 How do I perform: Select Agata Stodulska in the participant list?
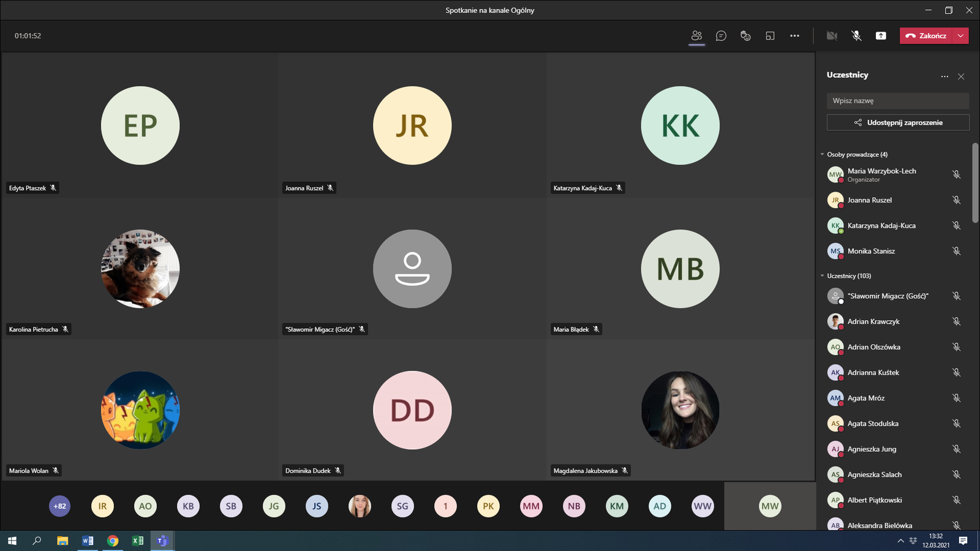coord(873,424)
